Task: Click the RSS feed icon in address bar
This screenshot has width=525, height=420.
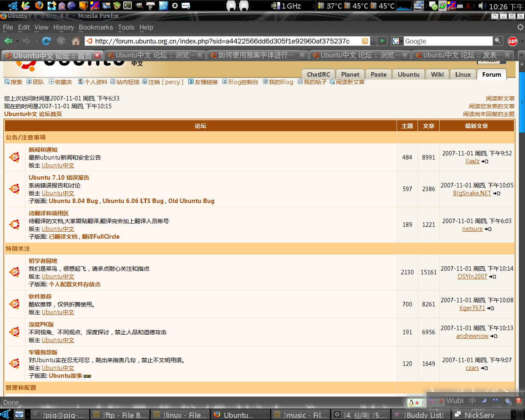Action: tap(365, 41)
